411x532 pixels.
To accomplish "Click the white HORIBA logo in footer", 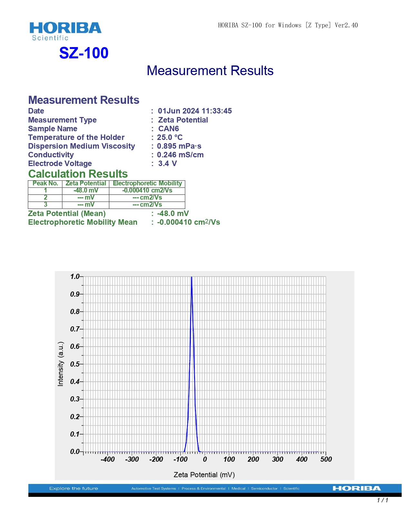I will point(357,488).
